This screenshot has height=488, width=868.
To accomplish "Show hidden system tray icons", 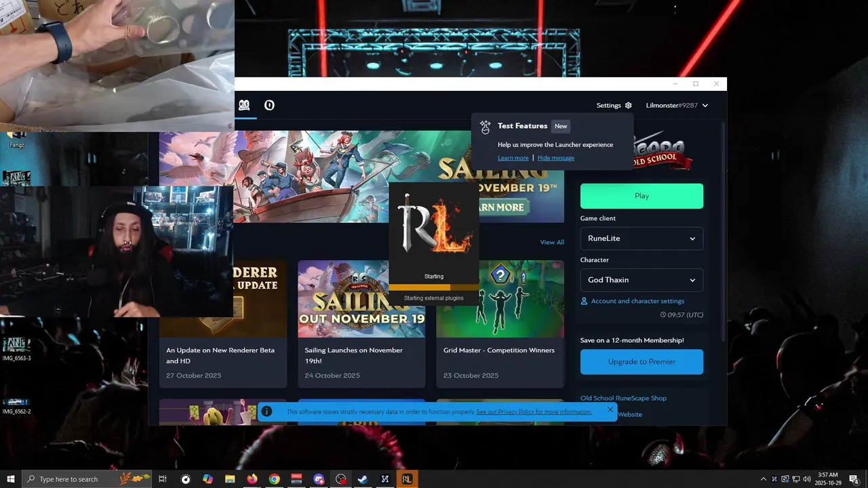I will [764, 479].
